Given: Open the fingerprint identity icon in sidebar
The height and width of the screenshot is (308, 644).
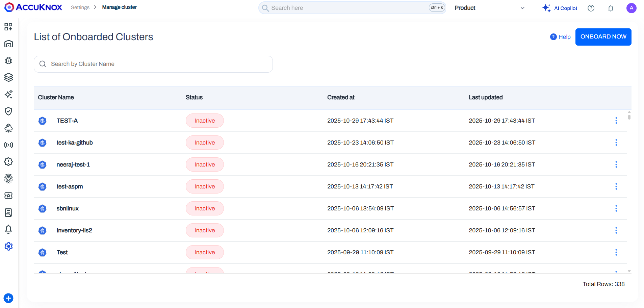Looking at the screenshot, I should 8,179.
